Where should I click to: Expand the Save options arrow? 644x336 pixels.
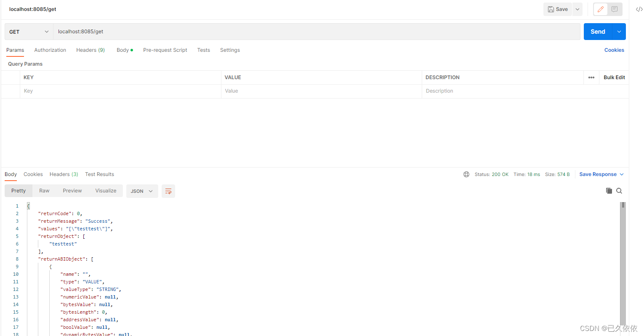[x=577, y=9]
